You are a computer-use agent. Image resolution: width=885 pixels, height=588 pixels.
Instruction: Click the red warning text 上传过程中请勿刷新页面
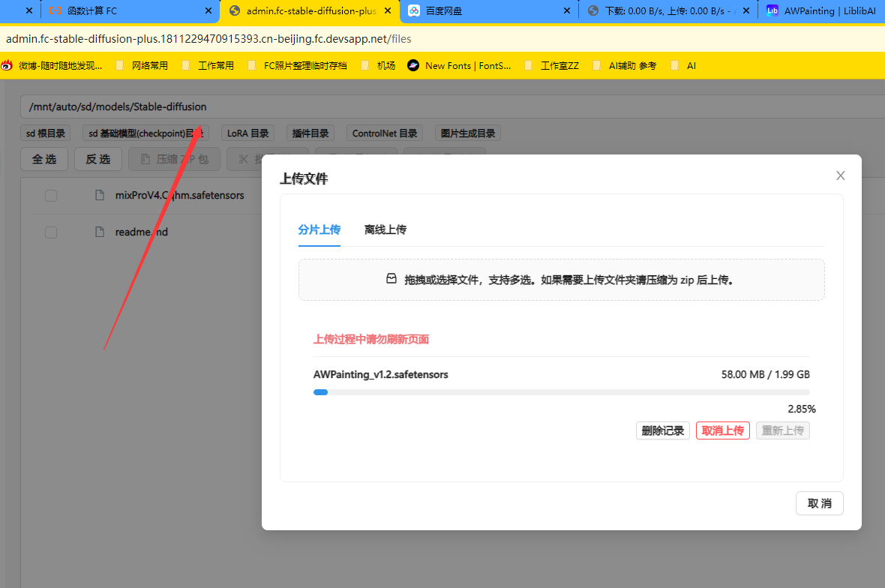371,339
